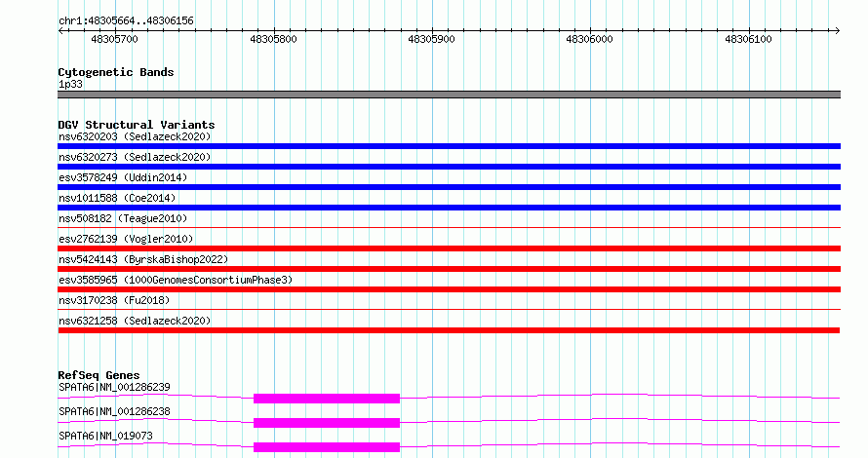Select the blue bar for esv3578249
This screenshot has height=458, width=868.
(x=449, y=187)
